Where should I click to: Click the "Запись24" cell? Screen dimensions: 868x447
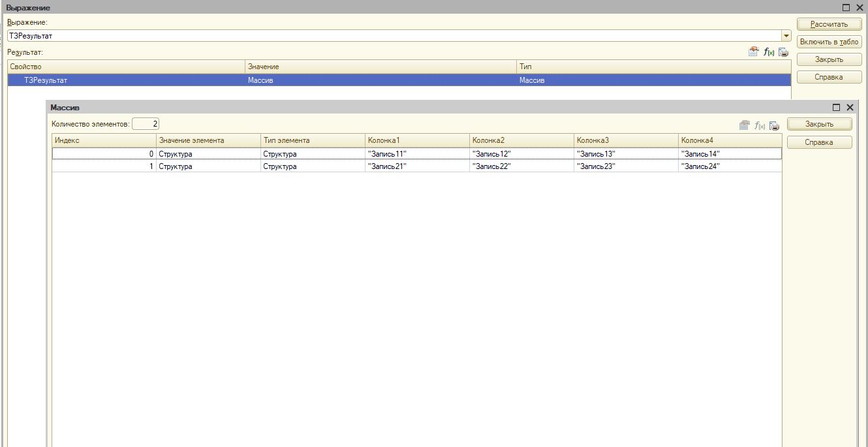pos(730,166)
